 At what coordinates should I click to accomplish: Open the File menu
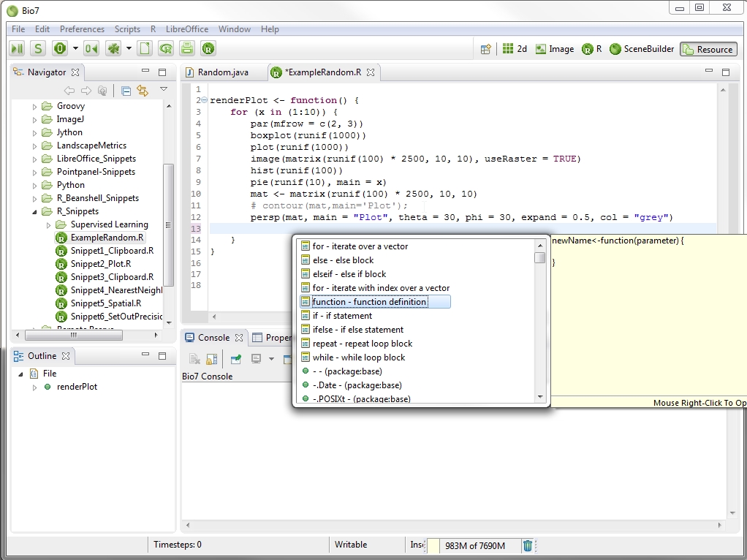point(18,29)
